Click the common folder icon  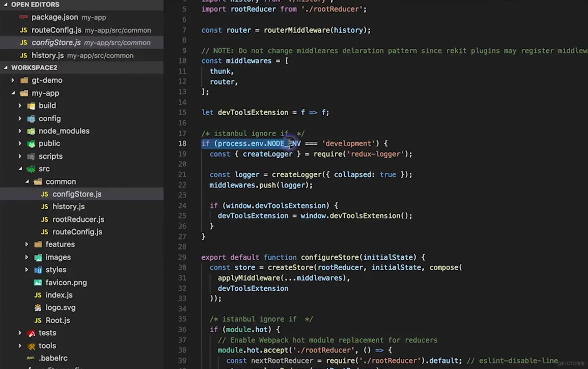pyautogui.click(x=38, y=181)
